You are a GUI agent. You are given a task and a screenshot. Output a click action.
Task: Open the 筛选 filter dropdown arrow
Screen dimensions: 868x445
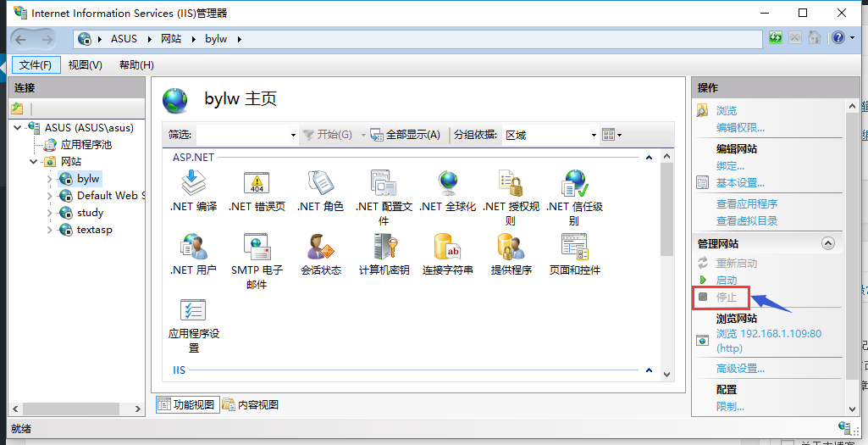(x=293, y=136)
